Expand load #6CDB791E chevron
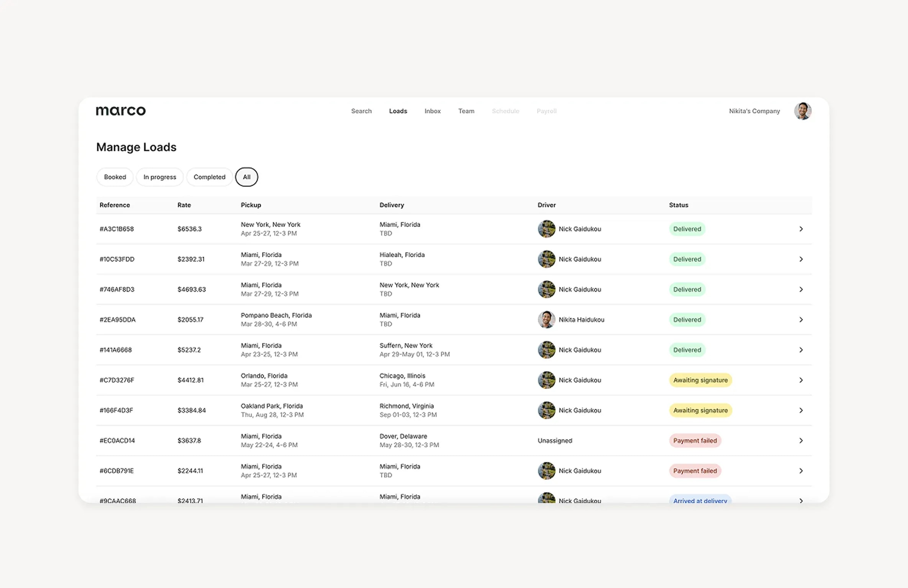Viewport: 908px width, 588px height. coord(801,471)
